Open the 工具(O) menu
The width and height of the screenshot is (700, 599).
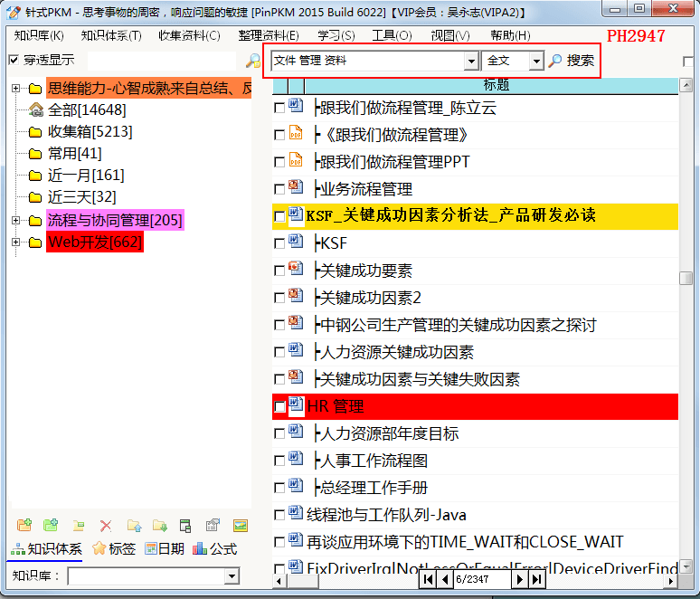pos(392,35)
